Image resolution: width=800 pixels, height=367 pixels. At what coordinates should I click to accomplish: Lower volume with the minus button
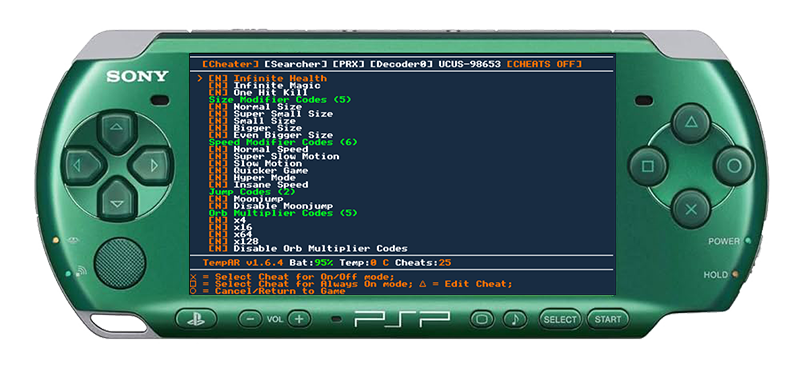pyautogui.click(x=250, y=320)
